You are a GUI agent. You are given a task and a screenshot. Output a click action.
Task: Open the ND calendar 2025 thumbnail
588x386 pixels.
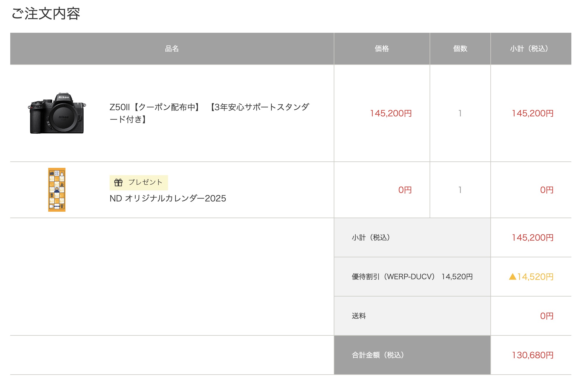57,189
